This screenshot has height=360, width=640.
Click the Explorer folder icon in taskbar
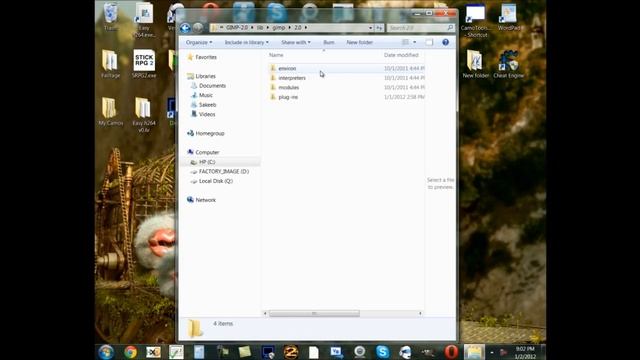coord(473,352)
